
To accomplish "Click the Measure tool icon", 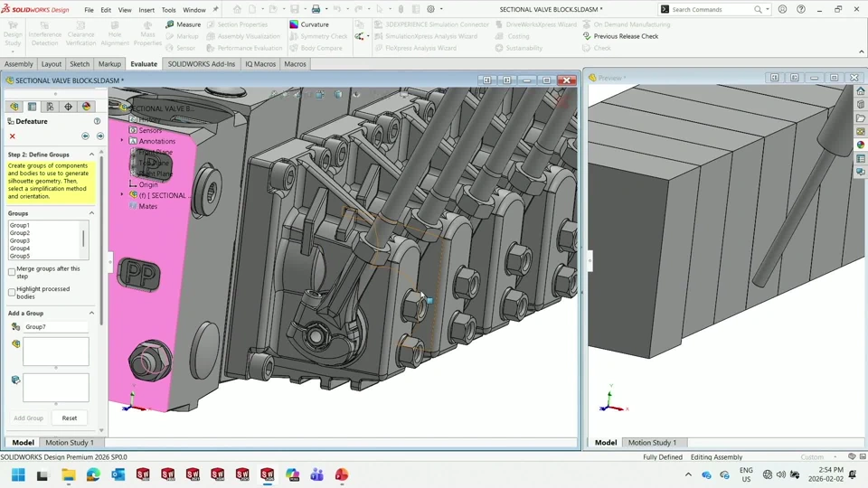I will coord(170,24).
